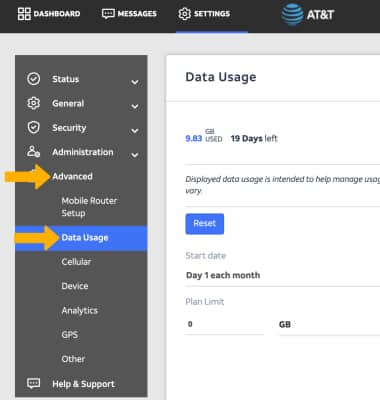380x400 pixels.
Task: Click the Plan Limit number field
Action: tap(224, 324)
